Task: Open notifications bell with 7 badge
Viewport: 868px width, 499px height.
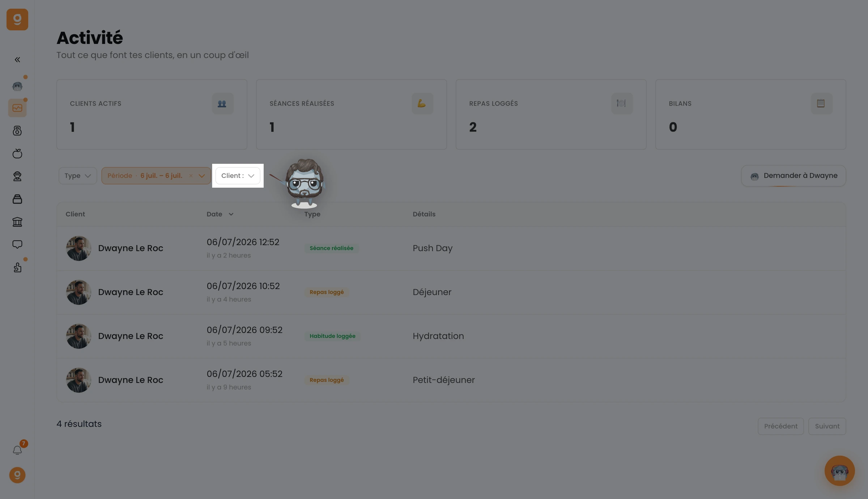Action: (17, 450)
